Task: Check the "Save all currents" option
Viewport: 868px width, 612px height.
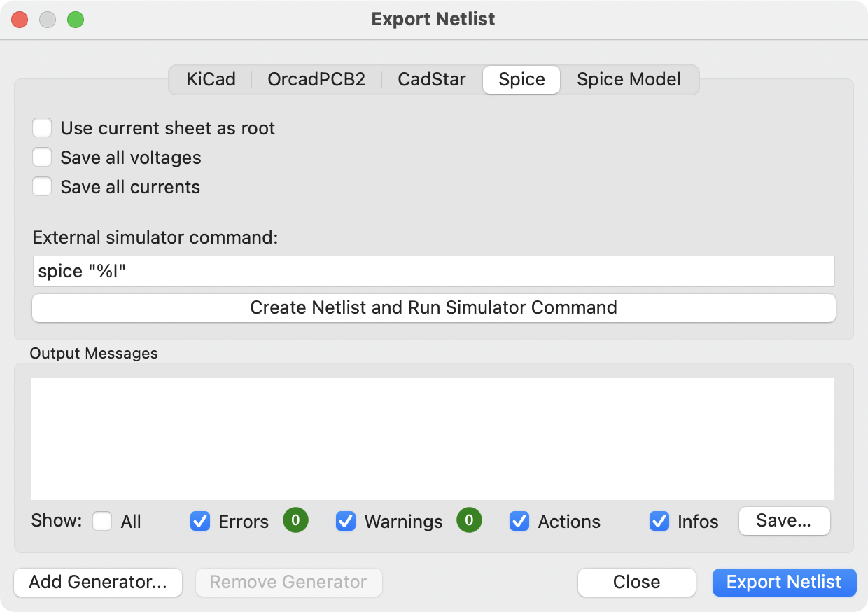Action: [x=42, y=186]
